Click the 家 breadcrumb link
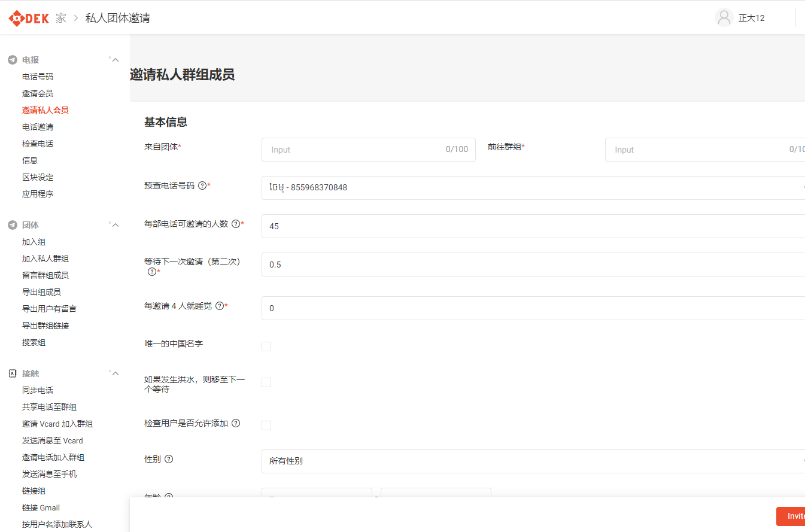805x532 pixels. [61, 18]
